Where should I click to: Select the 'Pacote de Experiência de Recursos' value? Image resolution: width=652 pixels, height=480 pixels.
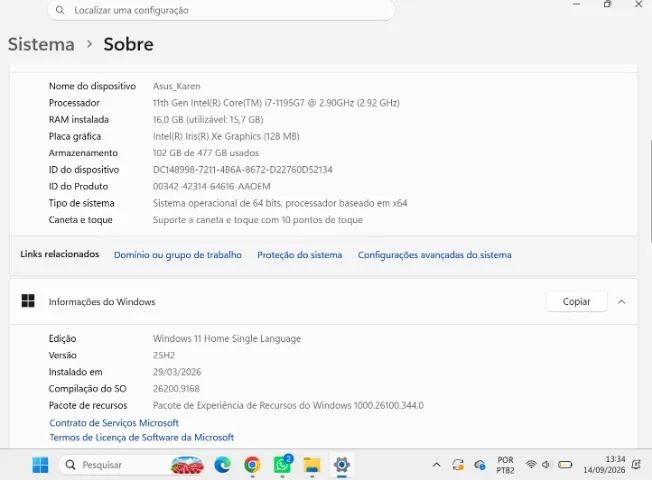(288, 405)
